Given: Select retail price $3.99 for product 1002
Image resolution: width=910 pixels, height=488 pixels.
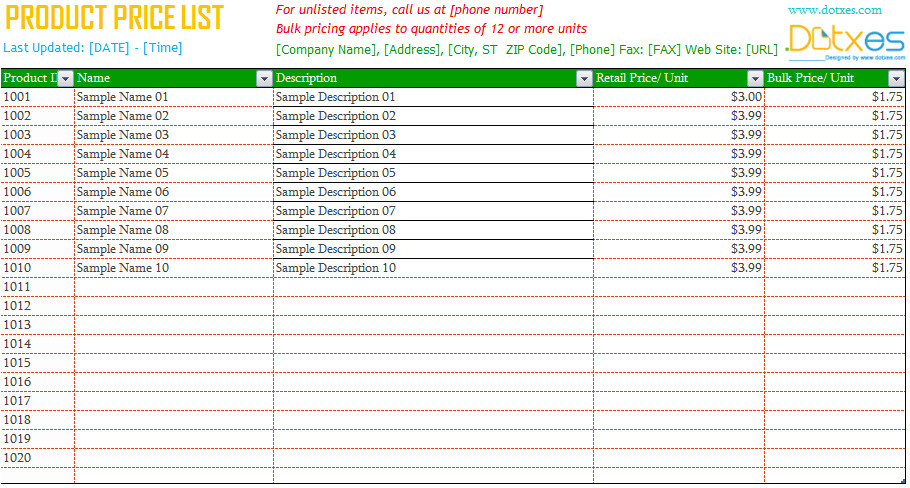Looking at the screenshot, I should [679, 116].
